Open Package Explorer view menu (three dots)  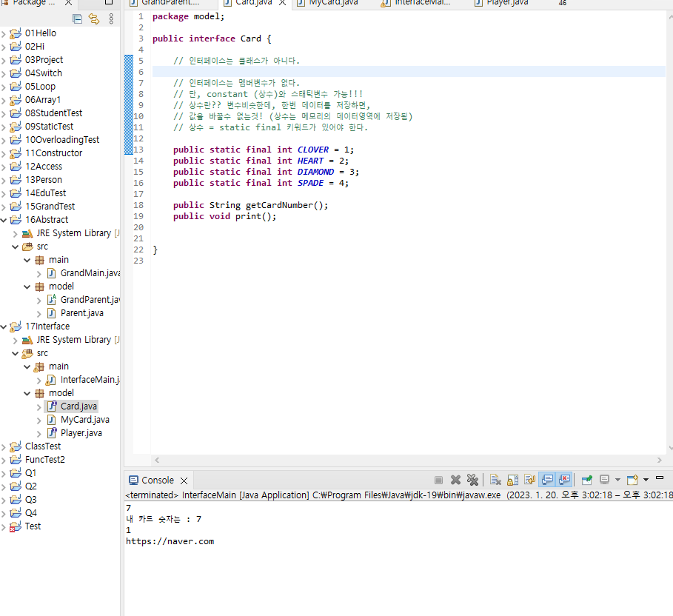[x=111, y=19]
